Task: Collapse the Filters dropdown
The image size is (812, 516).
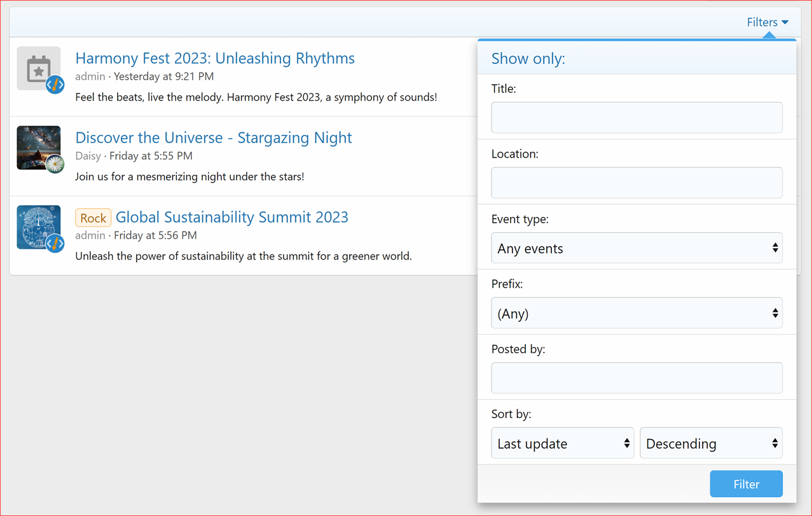Action: [x=767, y=22]
